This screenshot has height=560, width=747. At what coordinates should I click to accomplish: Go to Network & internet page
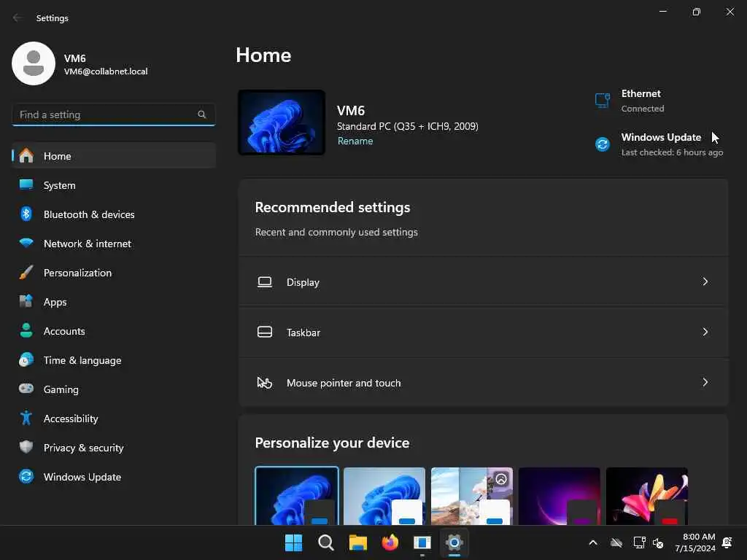(x=114, y=243)
